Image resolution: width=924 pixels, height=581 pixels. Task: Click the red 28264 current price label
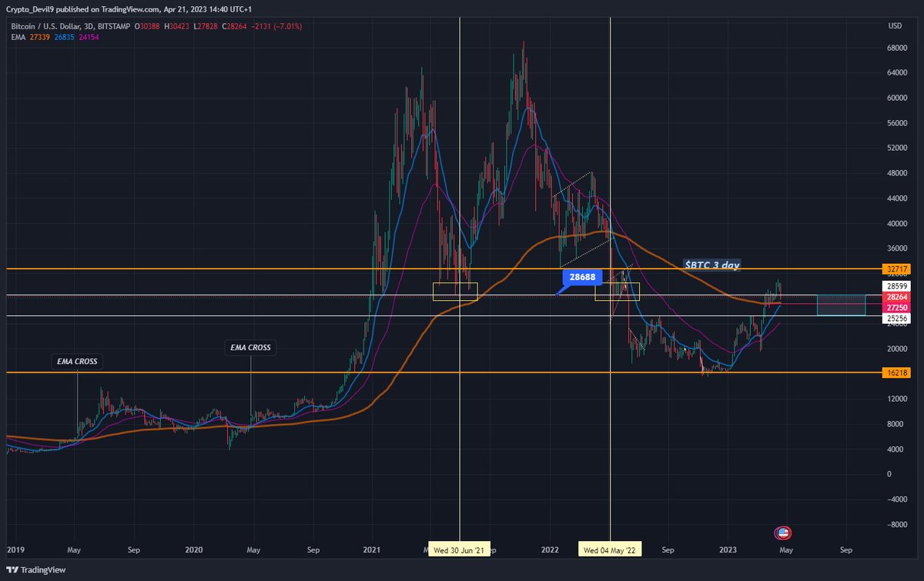coord(896,296)
